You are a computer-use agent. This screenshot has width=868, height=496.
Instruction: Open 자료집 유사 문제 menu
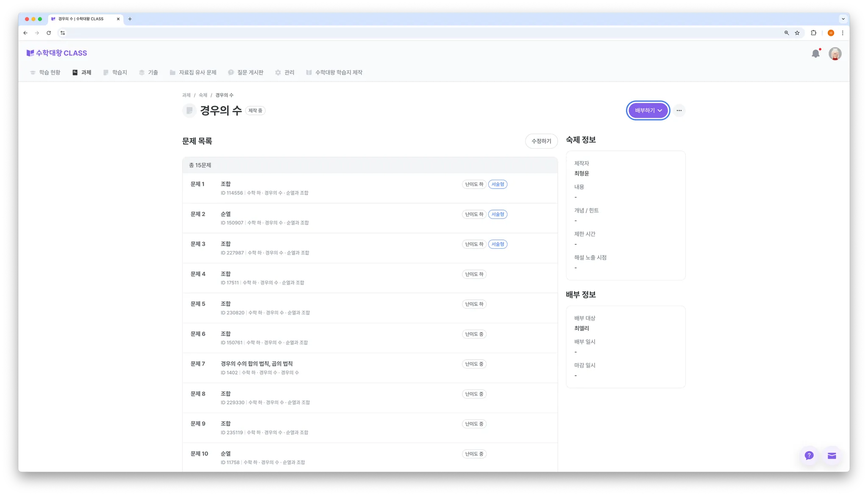193,72
